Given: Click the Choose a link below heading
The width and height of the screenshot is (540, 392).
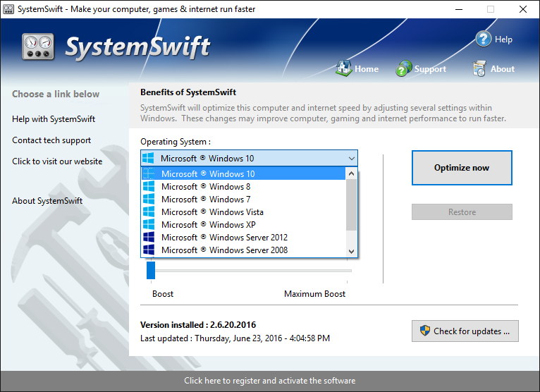Looking at the screenshot, I should pos(56,94).
